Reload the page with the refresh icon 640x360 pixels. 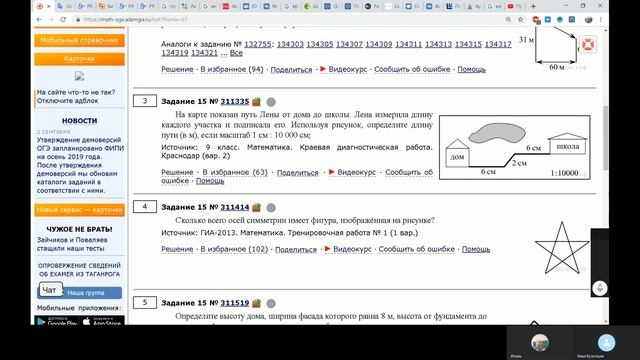[63, 19]
